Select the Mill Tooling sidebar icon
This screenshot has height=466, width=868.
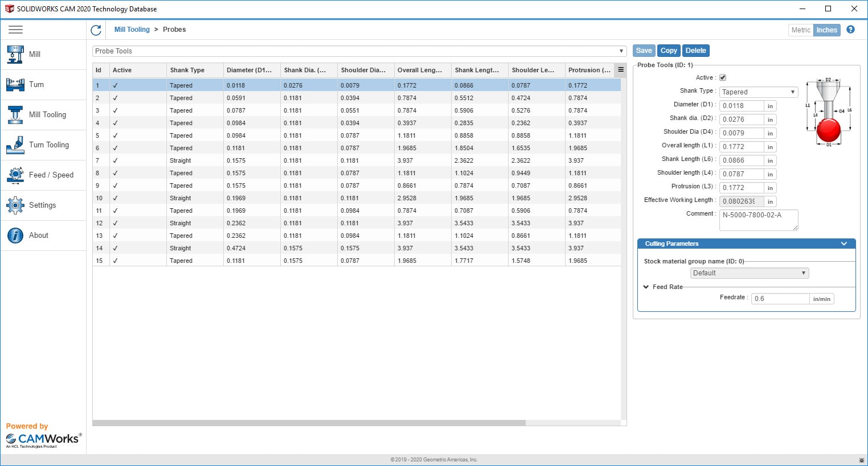click(15, 114)
